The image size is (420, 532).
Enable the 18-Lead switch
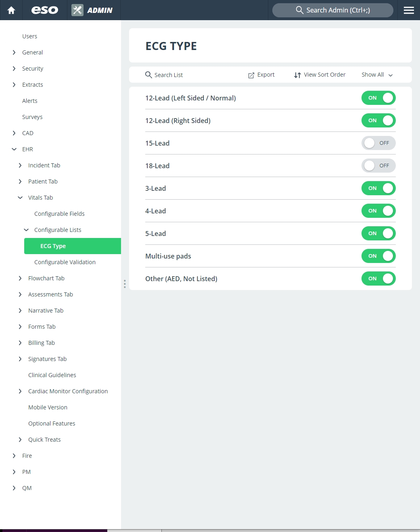pos(378,165)
